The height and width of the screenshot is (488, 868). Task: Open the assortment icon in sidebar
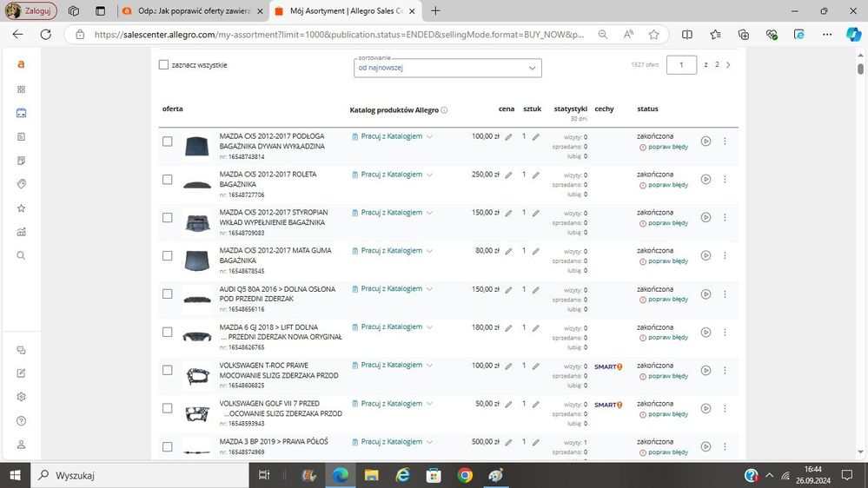[x=21, y=113]
